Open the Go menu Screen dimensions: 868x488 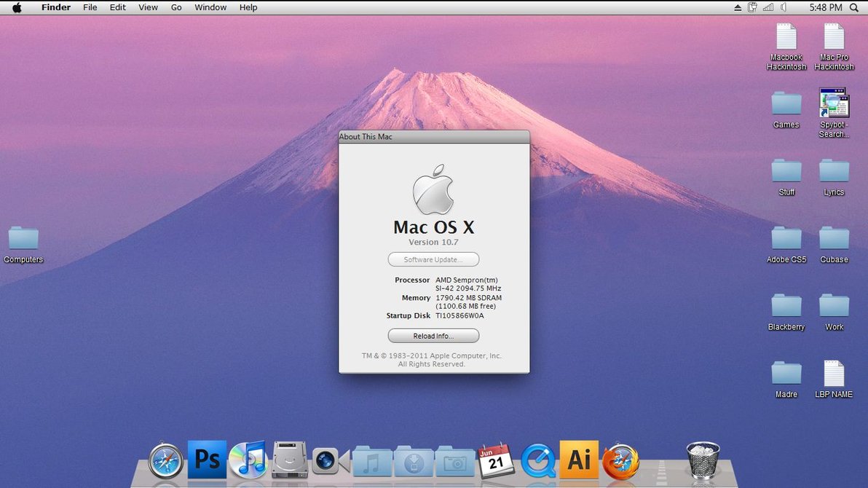pyautogui.click(x=175, y=7)
